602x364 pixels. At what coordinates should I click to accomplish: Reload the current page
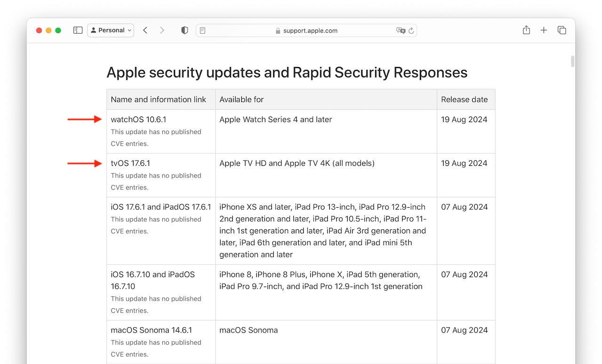click(x=411, y=31)
